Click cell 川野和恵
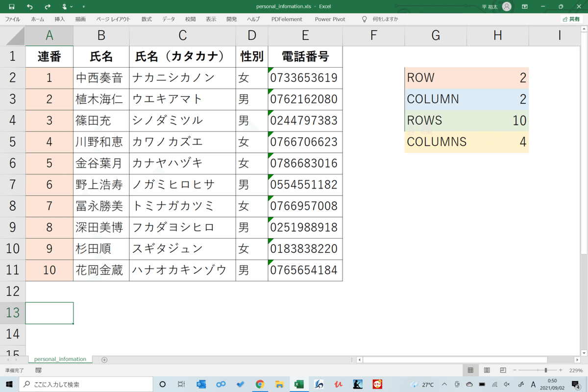The width and height of the screenshot is (588, 392). pos(101,142)
